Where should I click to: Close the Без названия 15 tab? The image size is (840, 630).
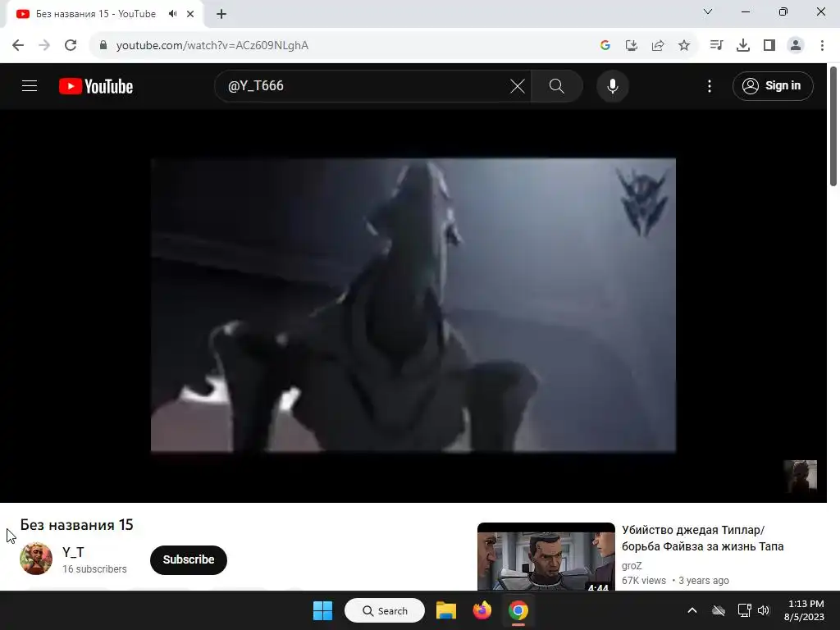[x=190, y=14]
